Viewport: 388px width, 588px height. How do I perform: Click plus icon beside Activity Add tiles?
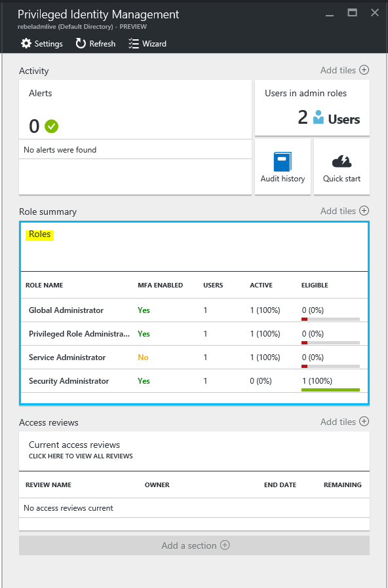coord(364,70)
